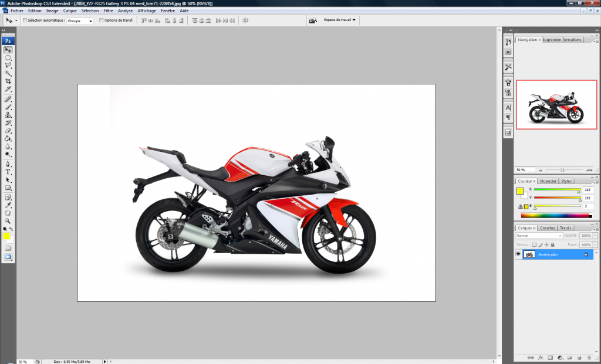Screen dimensions: 601x364
Task: Enable the Options de transf. checkbox
Action: (101, 21)
